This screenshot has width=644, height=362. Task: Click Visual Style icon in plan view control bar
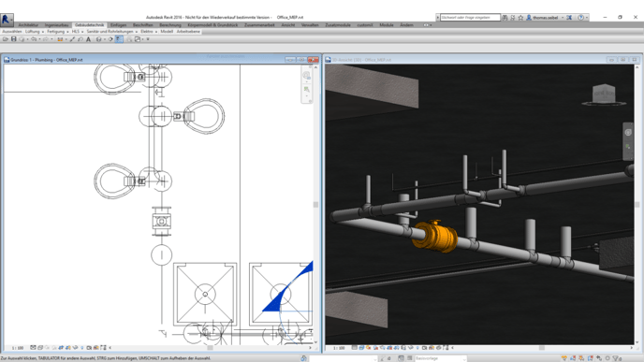tap(40, 348)
